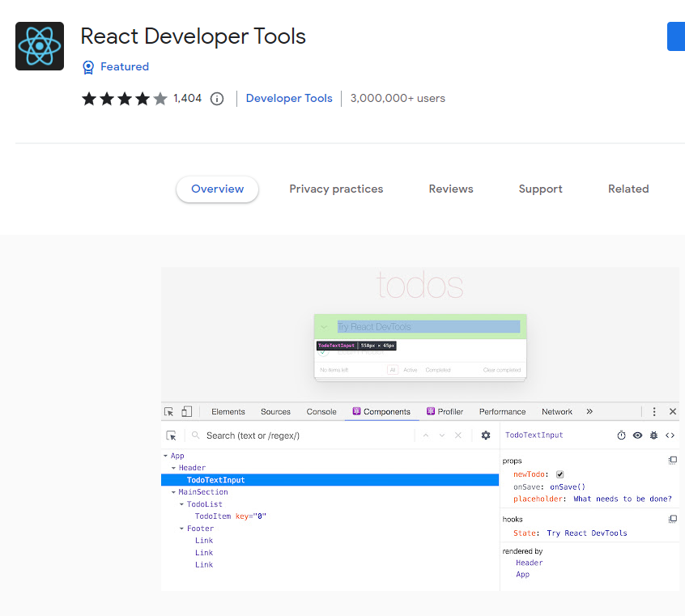Click the component search magnifier icon
Image resolution: width=685 pixels, height=616 pixels.
196,435
